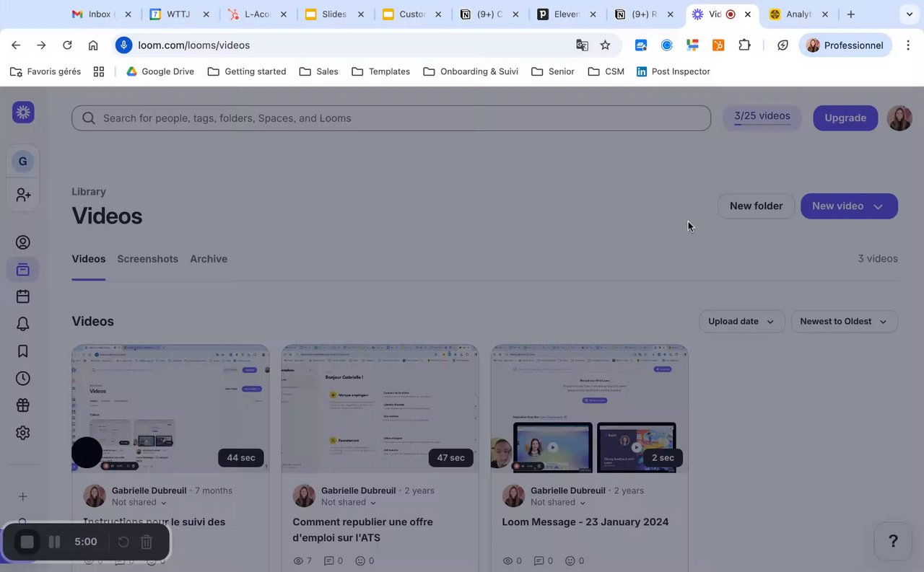Expand the New video dropdown arrow

point(879,206)
